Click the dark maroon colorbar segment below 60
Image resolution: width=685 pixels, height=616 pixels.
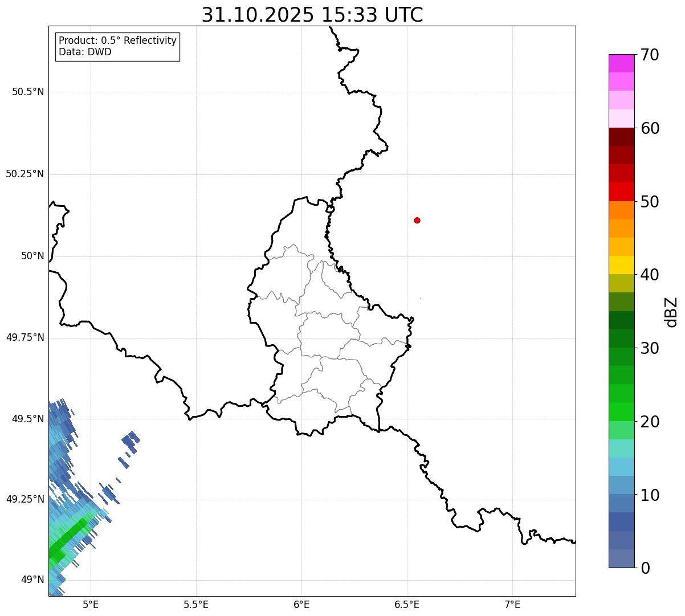(621, 137)
